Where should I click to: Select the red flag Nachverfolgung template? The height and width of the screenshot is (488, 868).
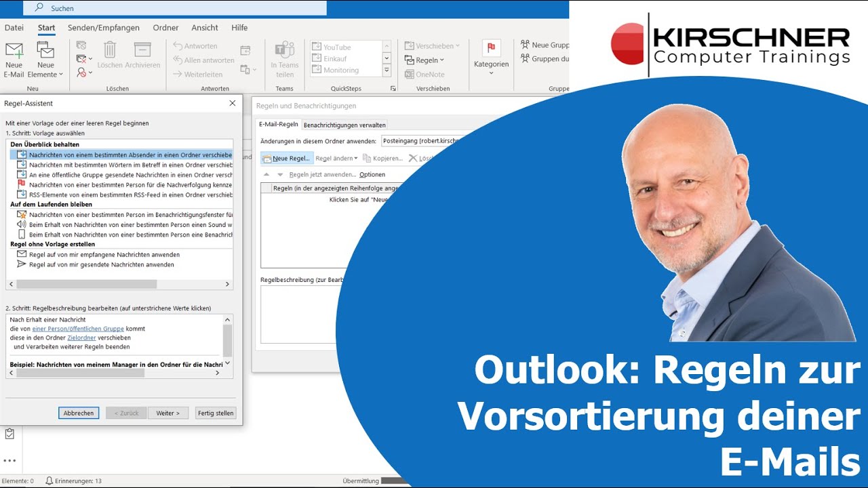click(122, 184)
